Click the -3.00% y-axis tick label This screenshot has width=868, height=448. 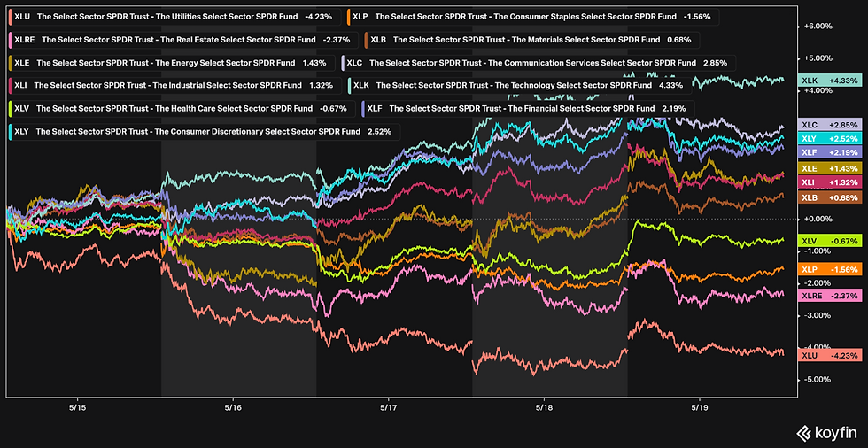pos(817,315)
